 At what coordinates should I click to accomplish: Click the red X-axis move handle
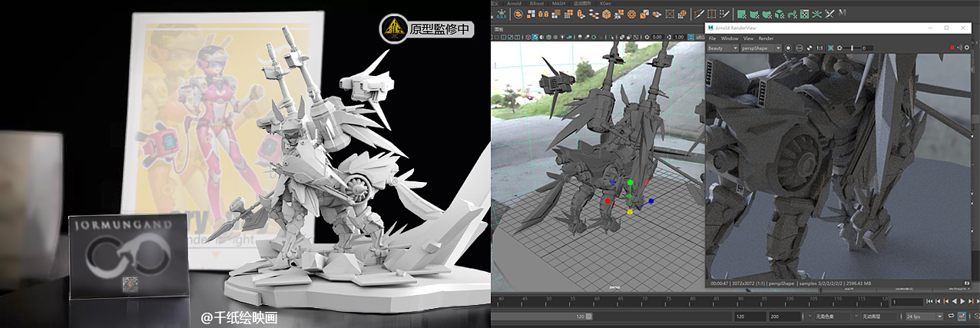(608, 201)
